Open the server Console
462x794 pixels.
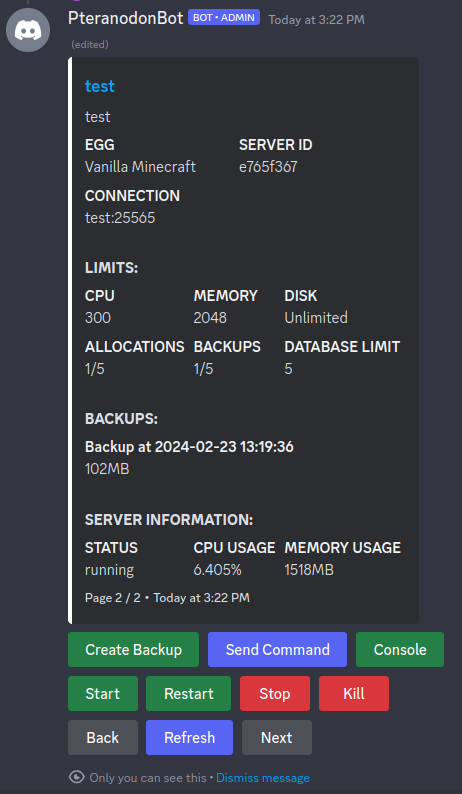pos(400,649)
